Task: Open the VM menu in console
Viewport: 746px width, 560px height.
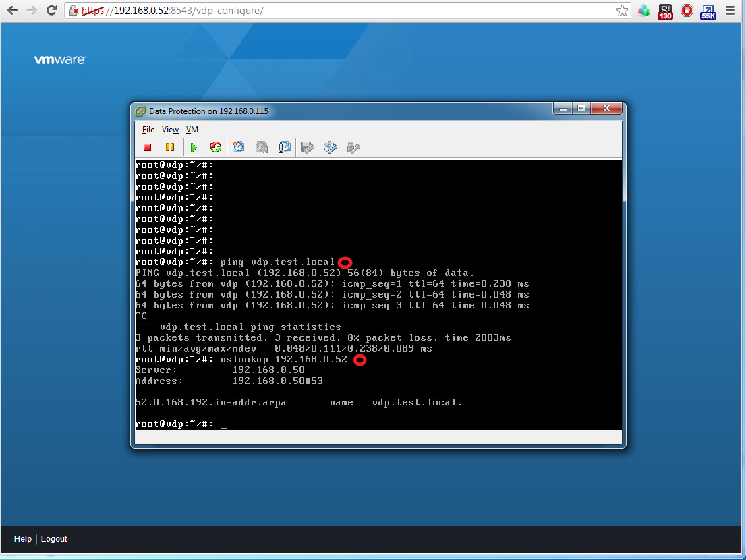Action: [192, 130]
